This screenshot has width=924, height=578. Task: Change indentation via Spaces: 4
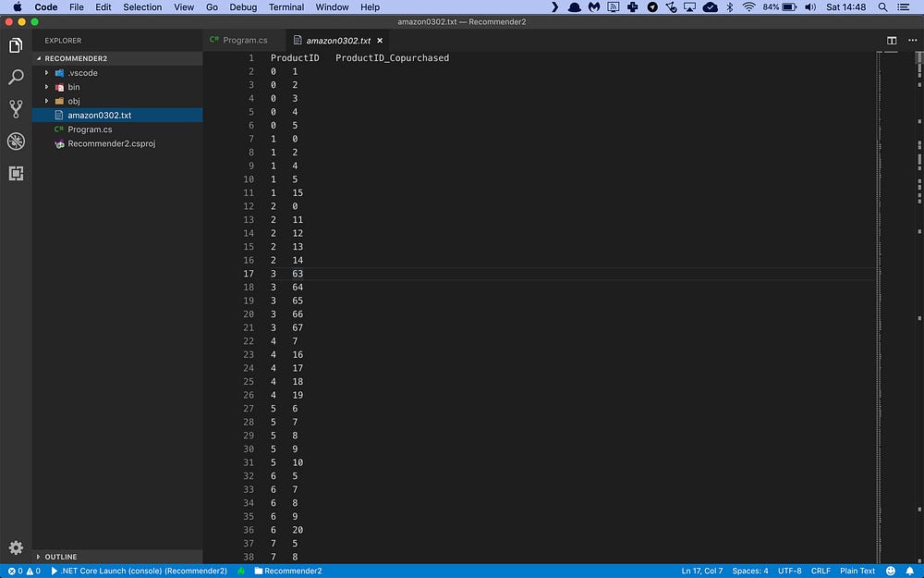[x=750, y=571]
